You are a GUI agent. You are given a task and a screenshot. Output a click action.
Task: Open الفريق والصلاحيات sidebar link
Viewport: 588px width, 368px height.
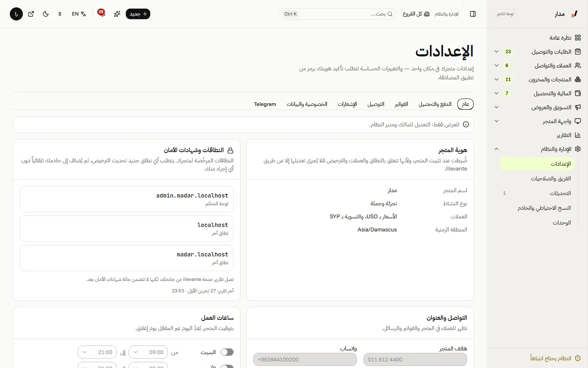click(x=551, y=179)
